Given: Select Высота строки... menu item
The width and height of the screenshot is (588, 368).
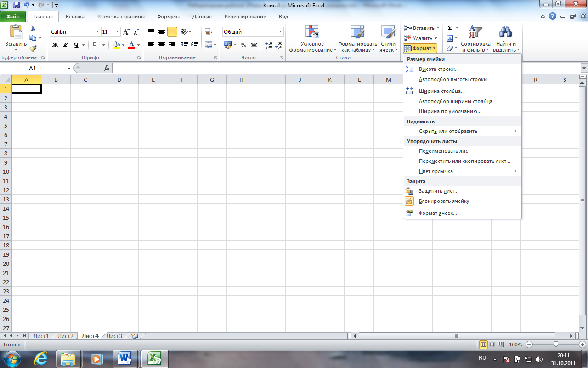Looking at the screenshot, I should point(462,69).
